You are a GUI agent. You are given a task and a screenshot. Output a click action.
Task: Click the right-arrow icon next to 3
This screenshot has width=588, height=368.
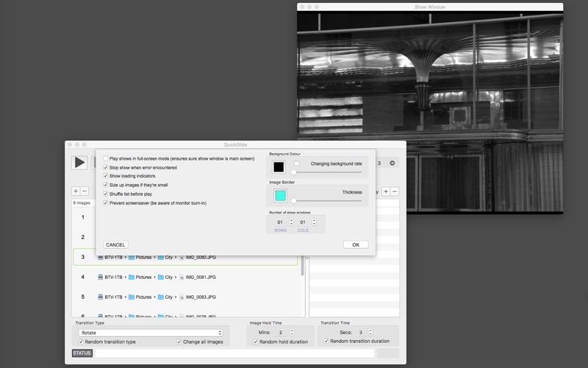(x=392, y=163)
